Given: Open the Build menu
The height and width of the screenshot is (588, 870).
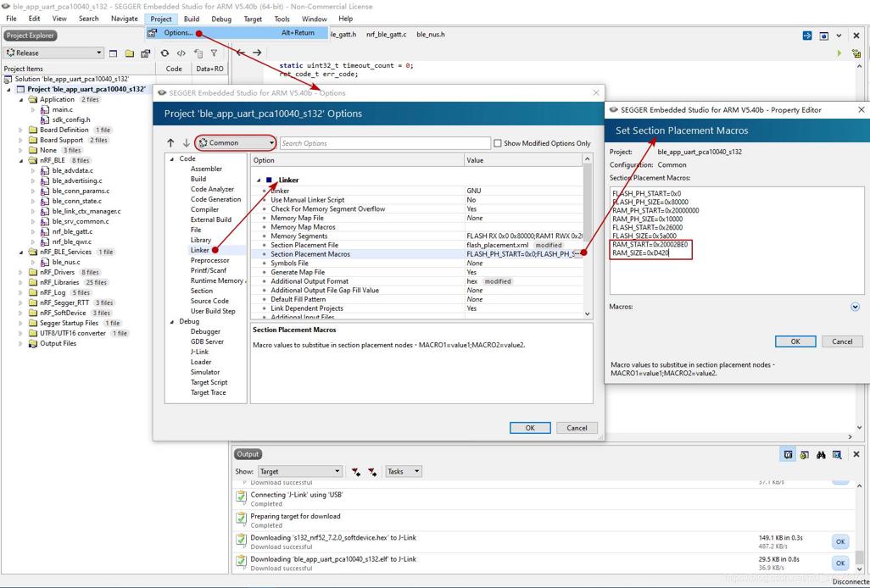Looking at the screenshot, I should coord(192,19).
